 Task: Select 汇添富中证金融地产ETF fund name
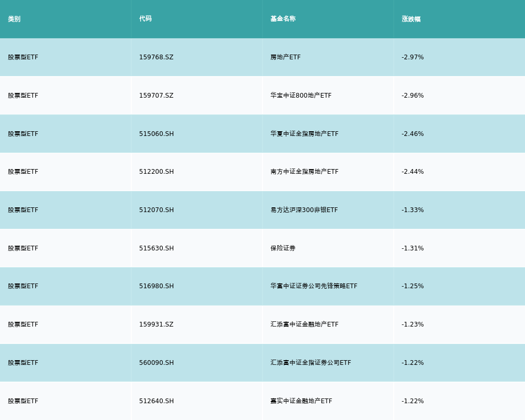[304, 324]
